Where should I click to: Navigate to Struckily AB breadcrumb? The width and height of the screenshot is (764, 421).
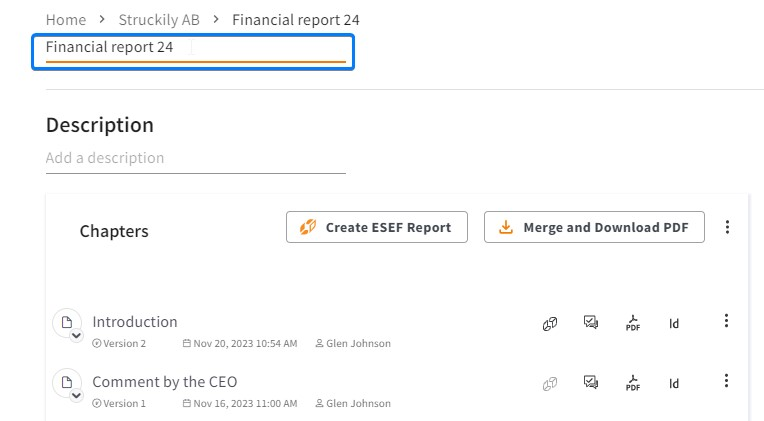tap(159, 20)
